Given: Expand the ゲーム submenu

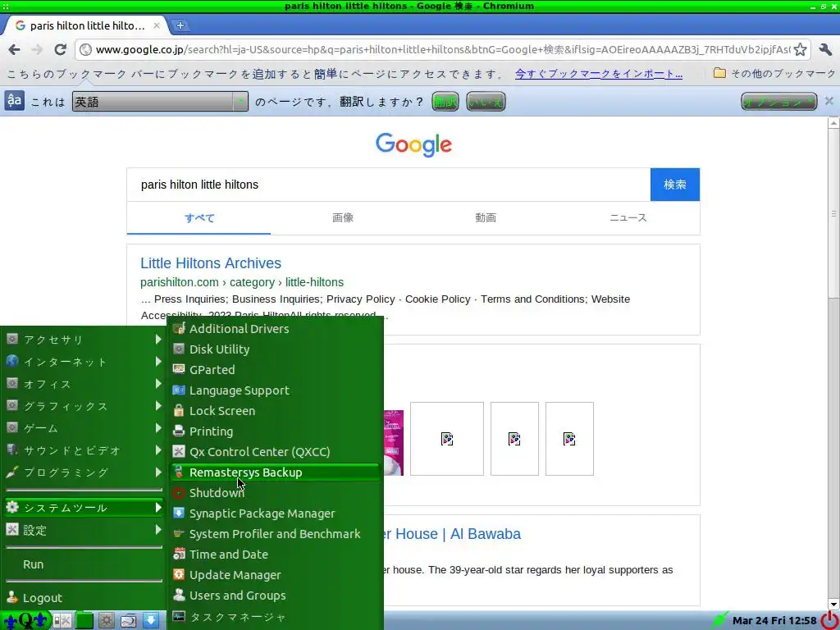Looking at the screenshot, I should click(x=84, y=428).
